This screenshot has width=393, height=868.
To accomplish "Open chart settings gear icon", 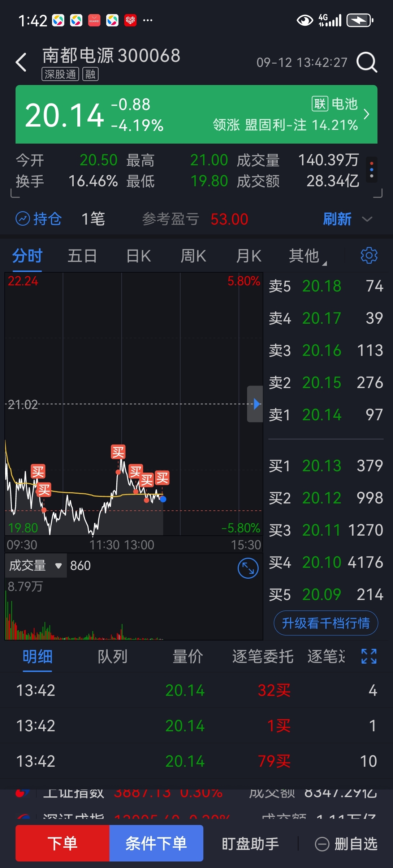I will (369, 255).
